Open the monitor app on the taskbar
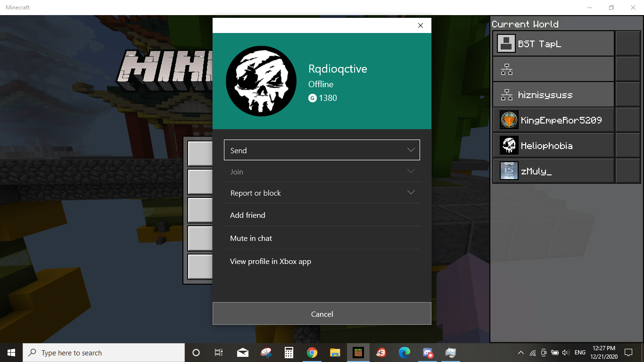 [451, 353]
